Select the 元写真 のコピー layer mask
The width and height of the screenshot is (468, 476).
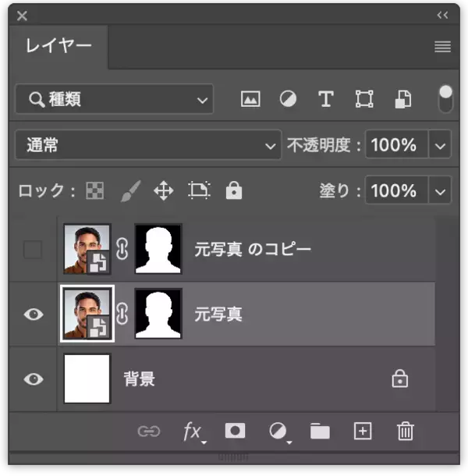pyautogui.click(x=158, y=249)
